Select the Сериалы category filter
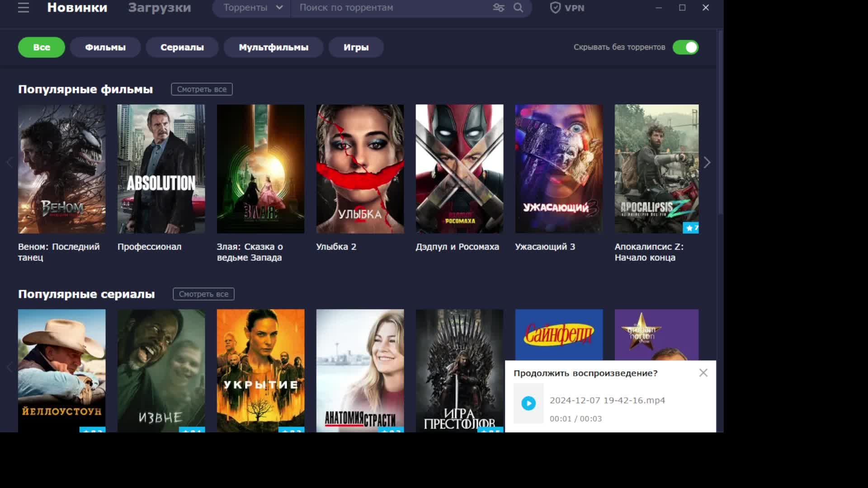This screenshot has width=868, height=488. point(182,47)
